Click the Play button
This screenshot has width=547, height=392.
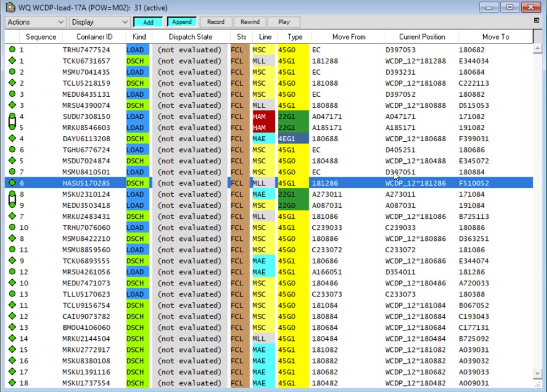(284, 22)
